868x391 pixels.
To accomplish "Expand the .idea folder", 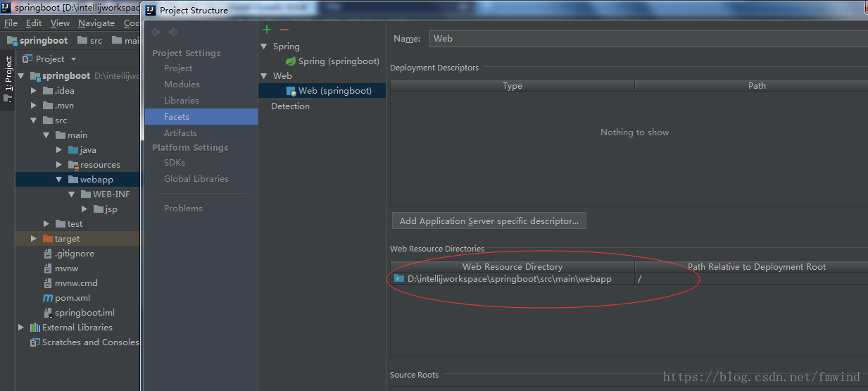I will (34, 91).
